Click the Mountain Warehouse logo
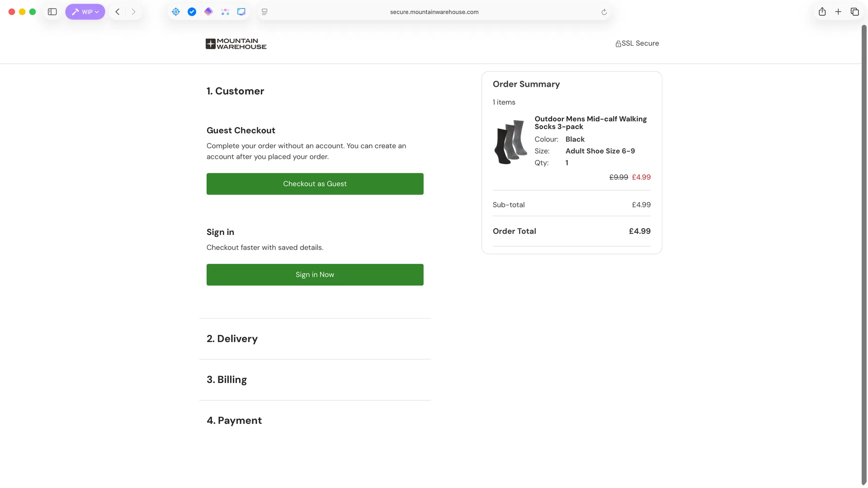Image resolution: width=868 pixels, height=488 pixels. 236,44
